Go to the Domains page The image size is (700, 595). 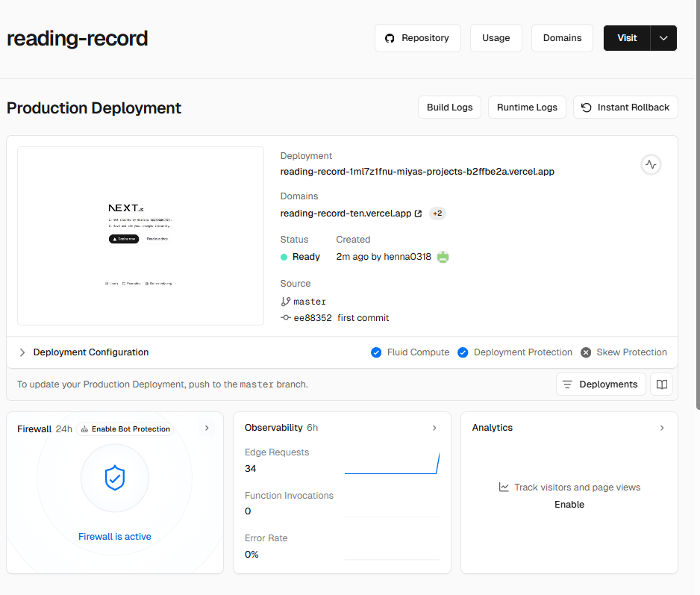pyautogui.click(x=561, y=38)
